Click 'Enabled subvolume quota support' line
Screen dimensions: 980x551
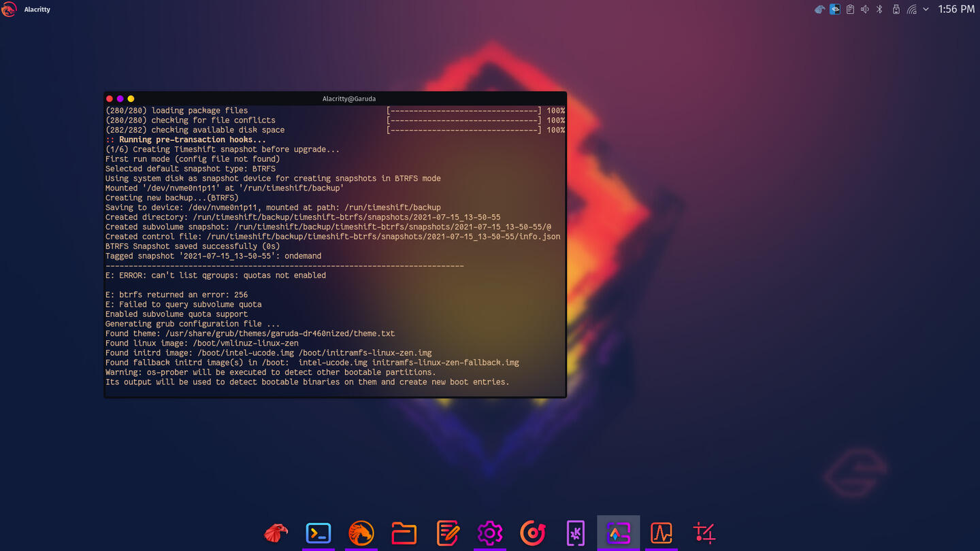(177, 314)
